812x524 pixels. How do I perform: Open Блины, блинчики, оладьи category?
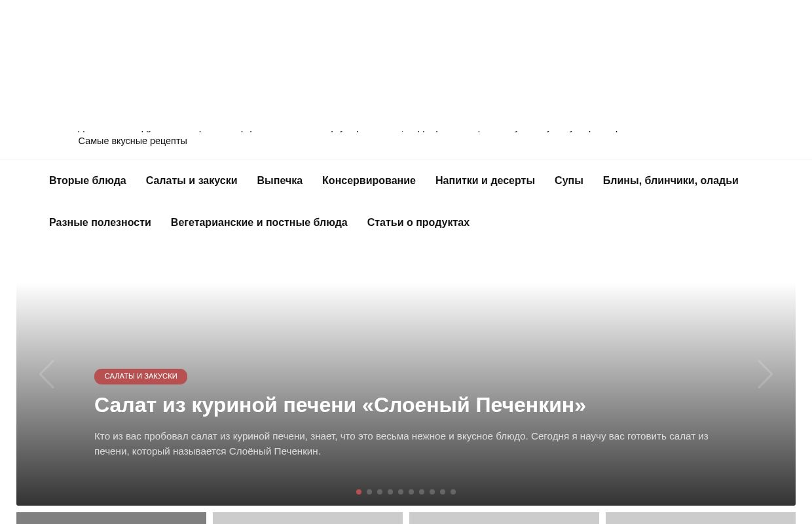[671, 181]
